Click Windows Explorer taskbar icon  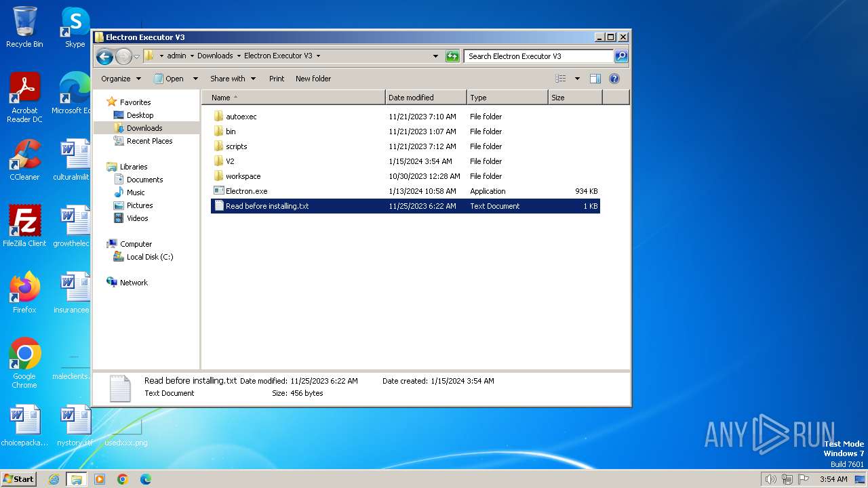coord(76,479)
